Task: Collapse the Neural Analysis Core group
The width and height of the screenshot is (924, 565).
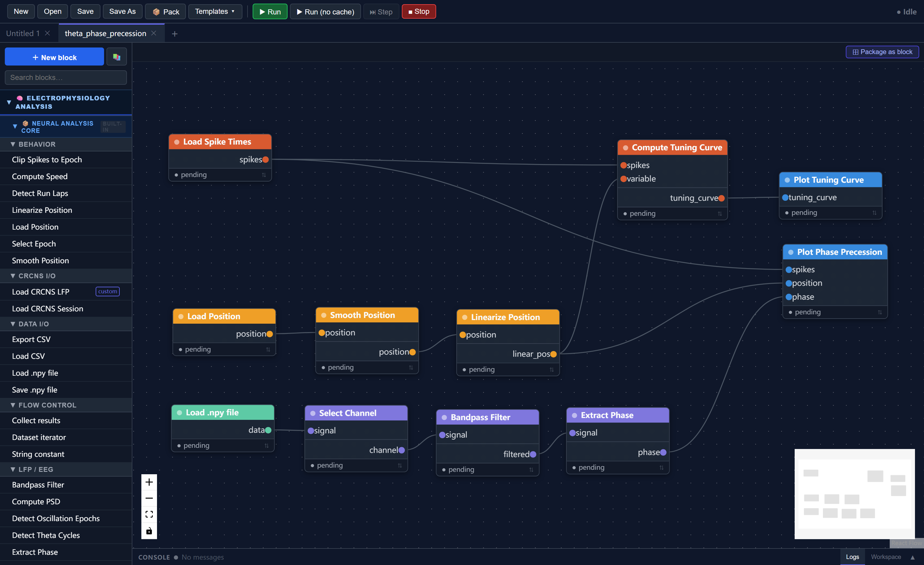Action: point(15,127)
